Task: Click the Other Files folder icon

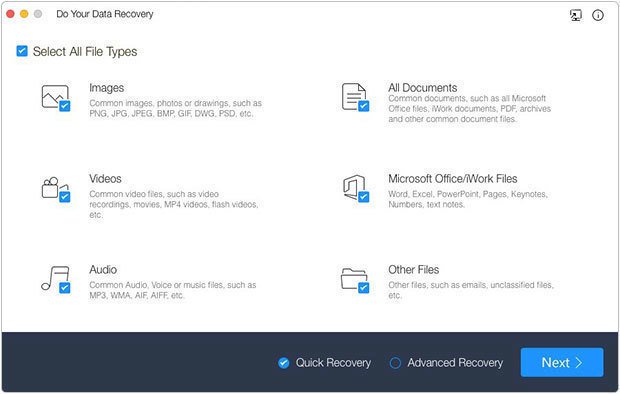Action: pos(354,278)
